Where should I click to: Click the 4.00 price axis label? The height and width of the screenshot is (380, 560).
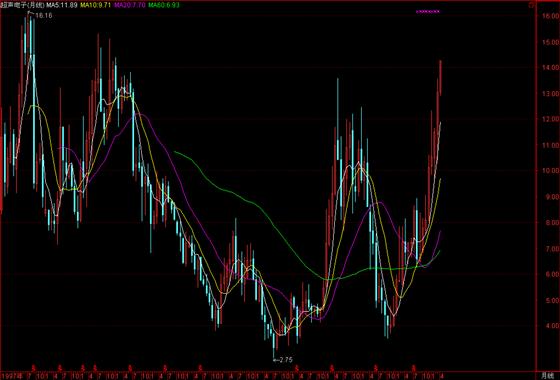pyautogui.click(x=551, y=326)
